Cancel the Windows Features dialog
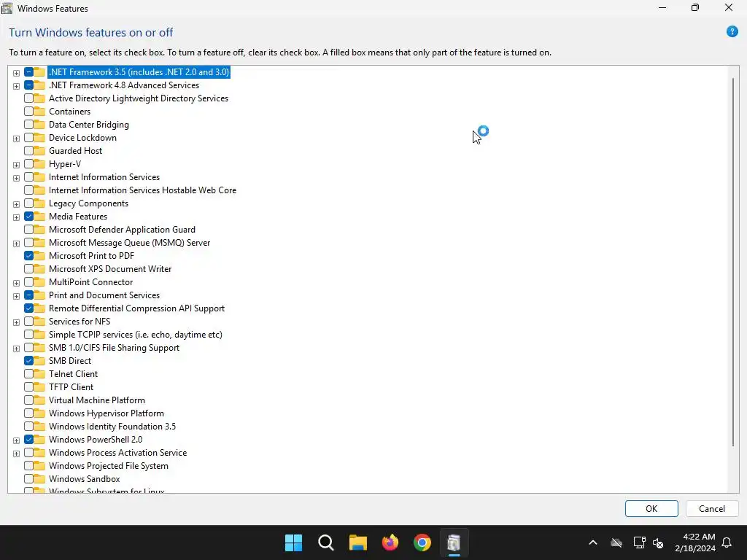The image size is (747, 560). pos(712,508)
